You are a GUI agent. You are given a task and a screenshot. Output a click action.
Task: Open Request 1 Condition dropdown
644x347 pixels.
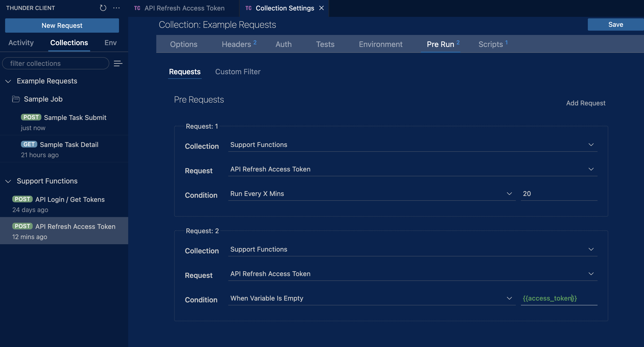coord(372,194)
